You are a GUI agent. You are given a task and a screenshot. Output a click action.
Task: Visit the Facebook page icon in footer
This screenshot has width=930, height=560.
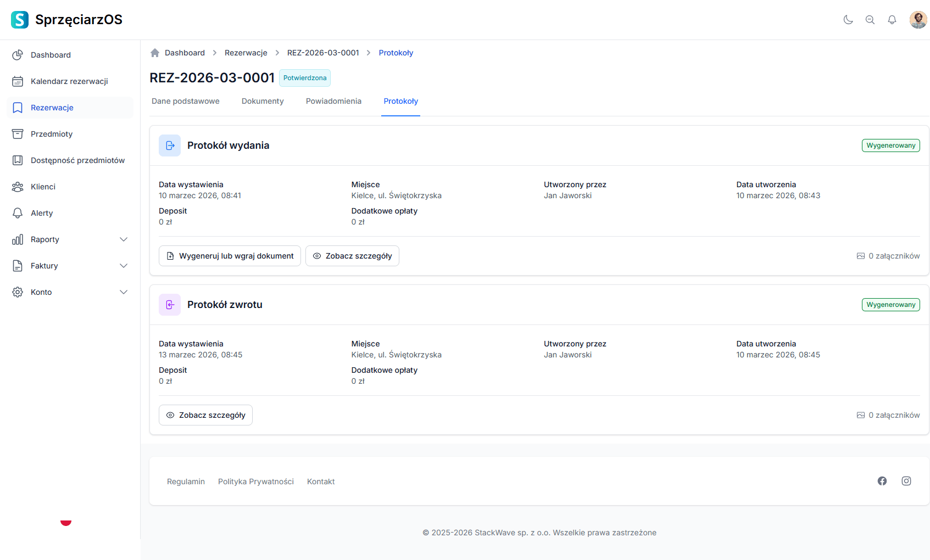tap(882, 481)
